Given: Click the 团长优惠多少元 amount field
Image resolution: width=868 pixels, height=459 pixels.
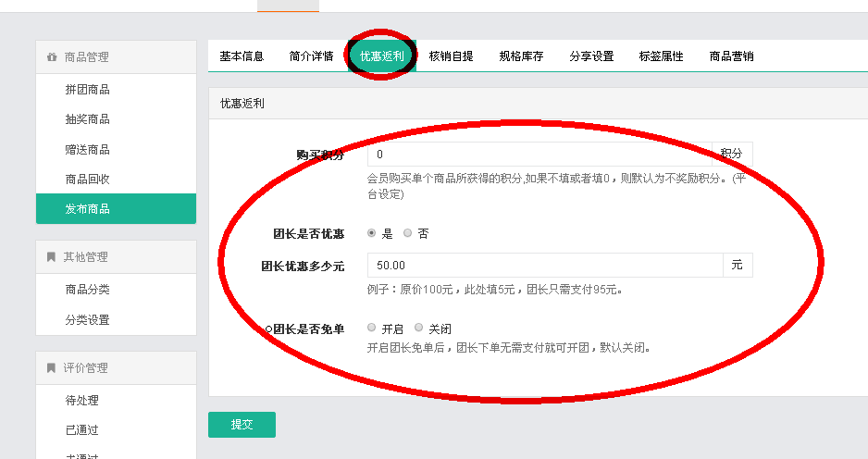Looking at the screenshot, I should coord(544,266).
